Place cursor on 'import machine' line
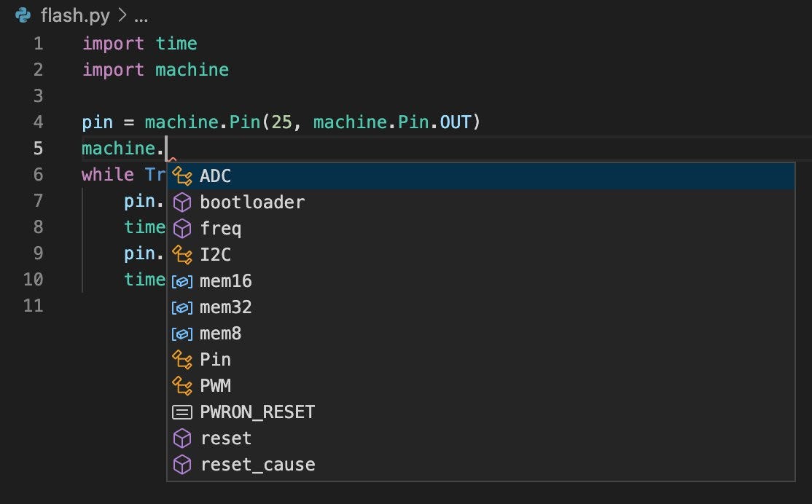 pyautogui.click(x=155, y=70)
